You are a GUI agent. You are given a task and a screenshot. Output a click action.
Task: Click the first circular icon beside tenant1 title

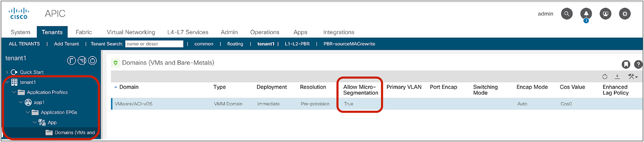pyautogui.click(x=71, y=60)
